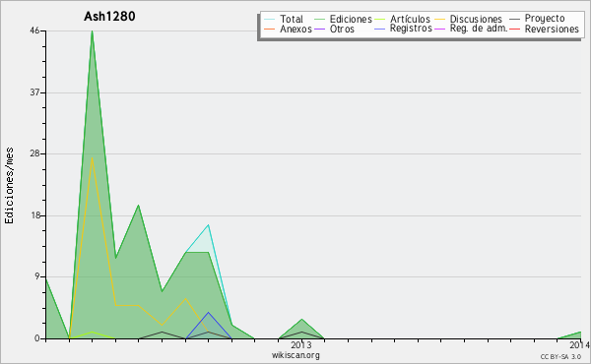Viewport: 591px width, 364px height.
Task: Select the Reversiones legend entry
Action: [x=552, y=29]
